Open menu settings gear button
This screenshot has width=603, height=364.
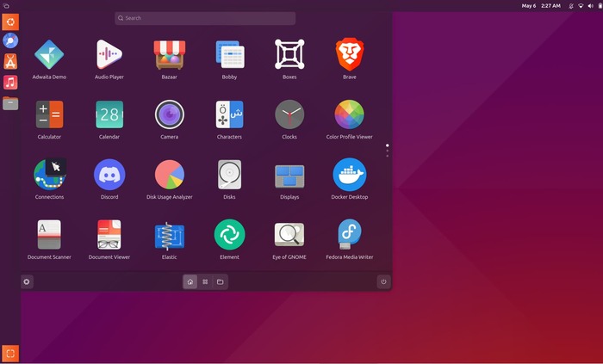[x=27, y=282]
